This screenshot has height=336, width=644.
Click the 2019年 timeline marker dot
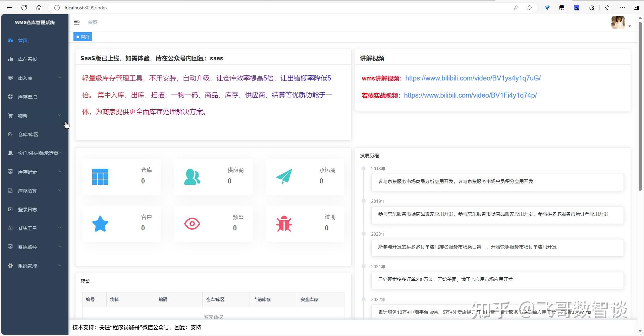coord(363,201)
